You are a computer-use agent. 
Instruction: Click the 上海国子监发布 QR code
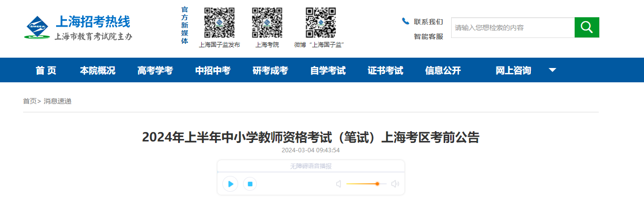pos(219,23)
